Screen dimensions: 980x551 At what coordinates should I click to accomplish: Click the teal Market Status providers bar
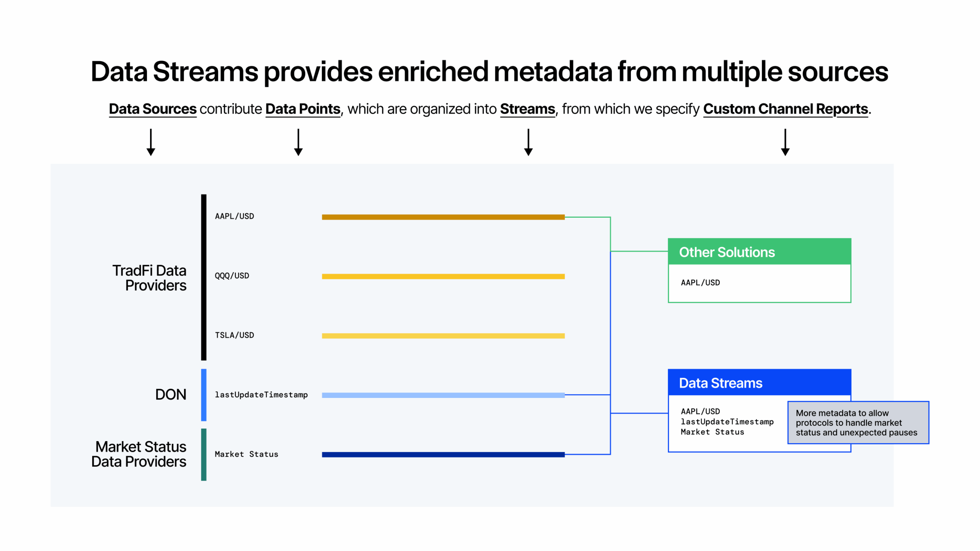pos(204,454)
